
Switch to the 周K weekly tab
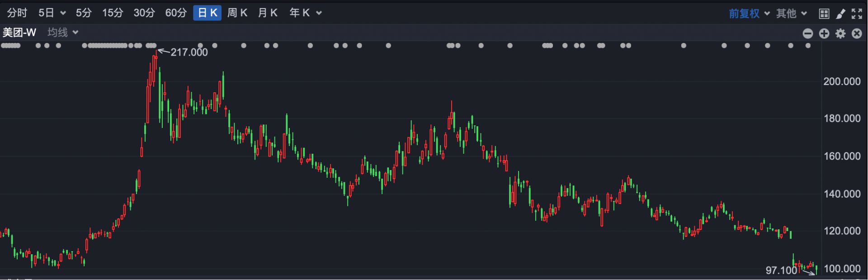237,13
